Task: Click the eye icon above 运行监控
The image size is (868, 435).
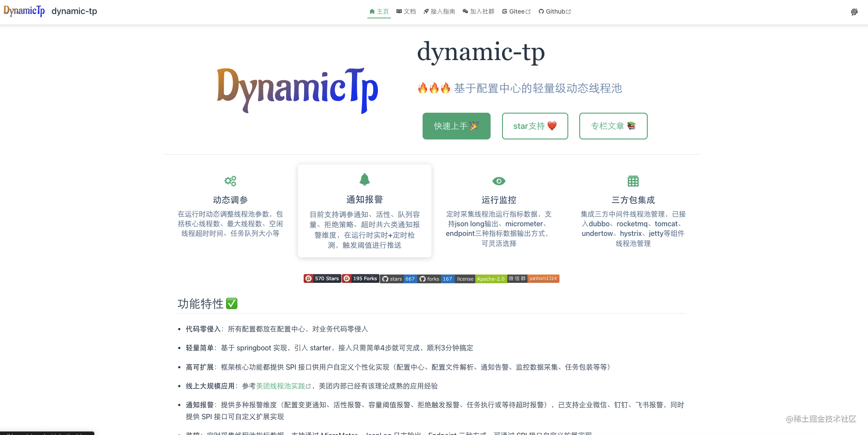Action: tap(499, 181)
